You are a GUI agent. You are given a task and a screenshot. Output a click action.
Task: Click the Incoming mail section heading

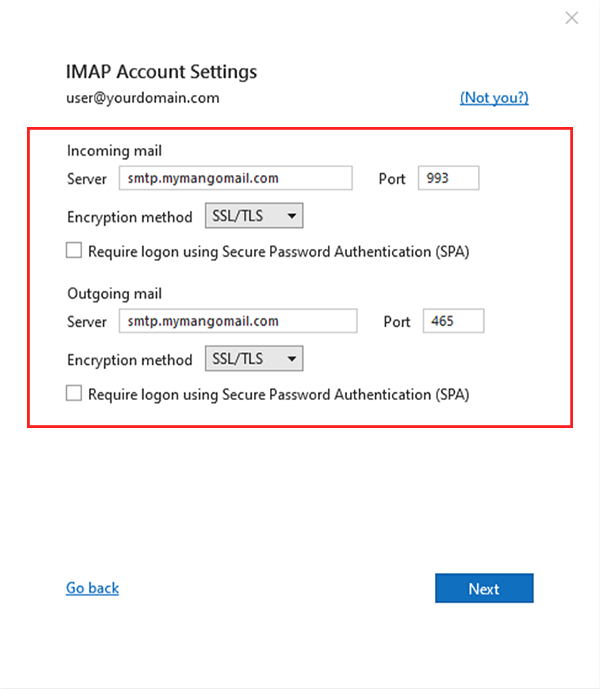(x=114, y=151)
